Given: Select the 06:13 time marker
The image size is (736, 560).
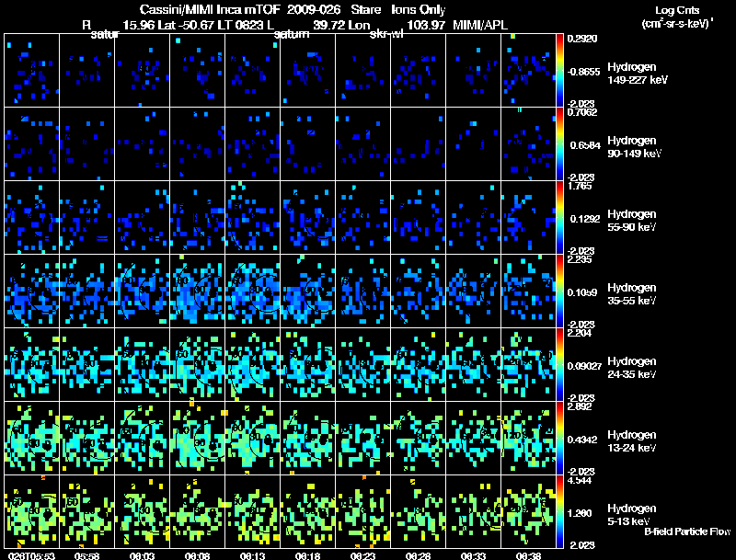Looking at the screenshot, I should coord(252,555).
